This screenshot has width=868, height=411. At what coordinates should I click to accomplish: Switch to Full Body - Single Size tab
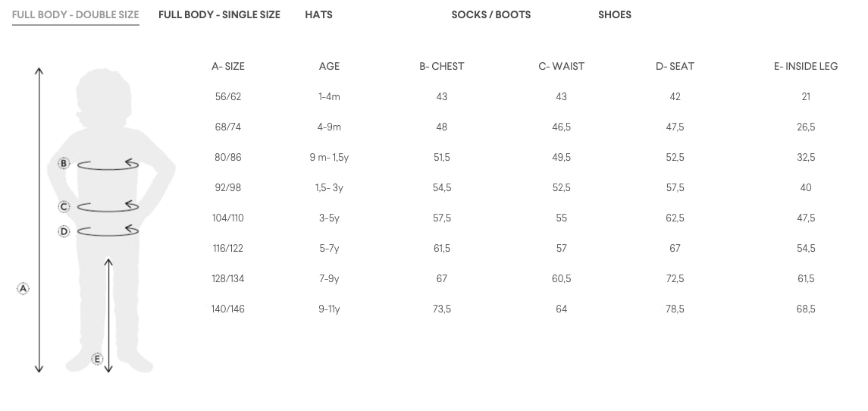pyautogui.click(x=219, y=14)
